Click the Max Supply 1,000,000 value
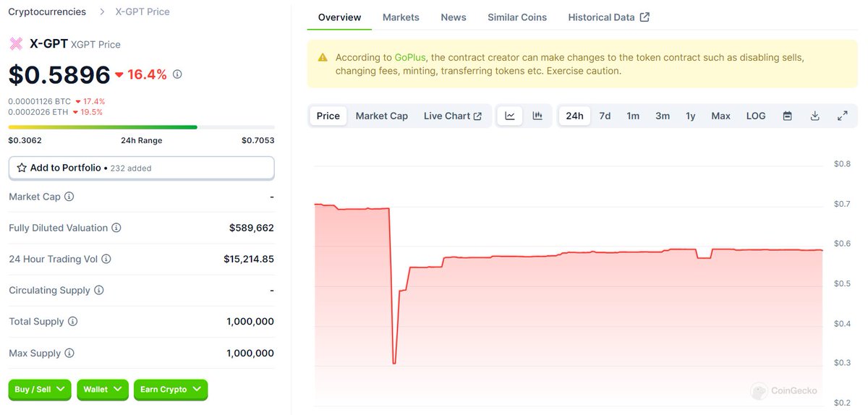 click(250, 354)
